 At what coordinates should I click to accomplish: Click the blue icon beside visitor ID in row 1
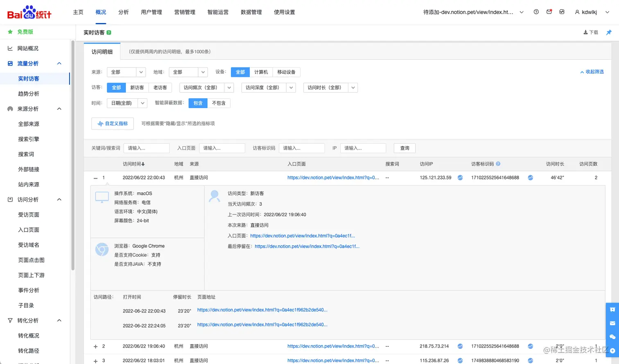[531, 178]
